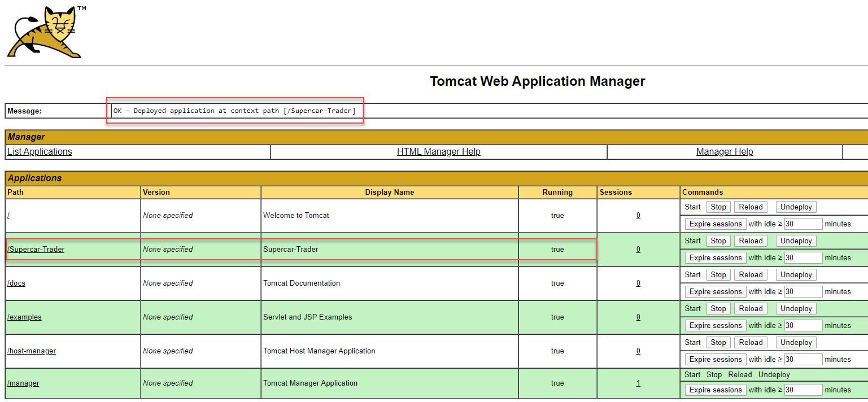Stop the Supercar-Trader application
This screenshot has height=402, width=868.
[x=718, y=241]
